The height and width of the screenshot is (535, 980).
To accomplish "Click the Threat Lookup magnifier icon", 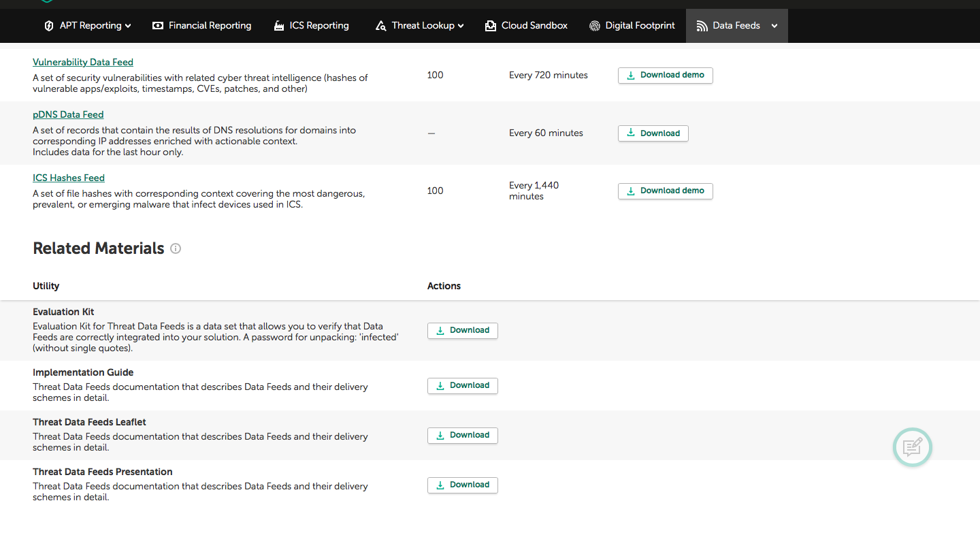I will pos(381,26).
